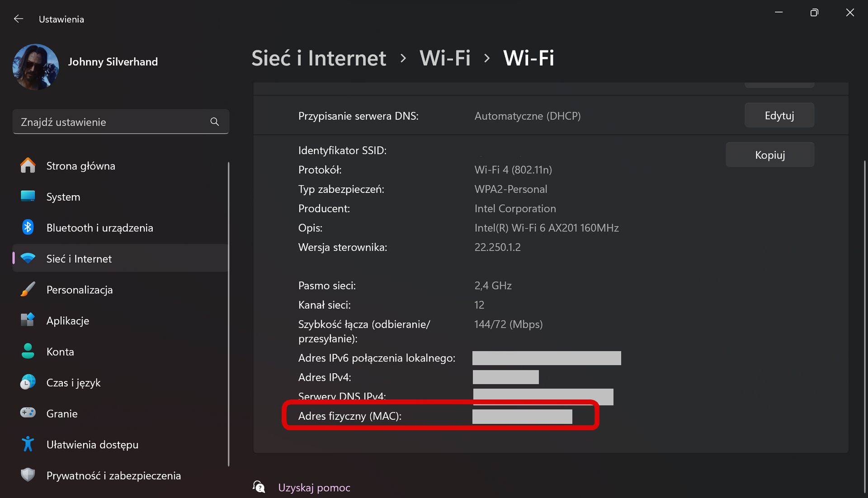Open Ułatwienia dostępu accessibility icon
The width and height of the screenshot is (868, 498).
point(28,444)
